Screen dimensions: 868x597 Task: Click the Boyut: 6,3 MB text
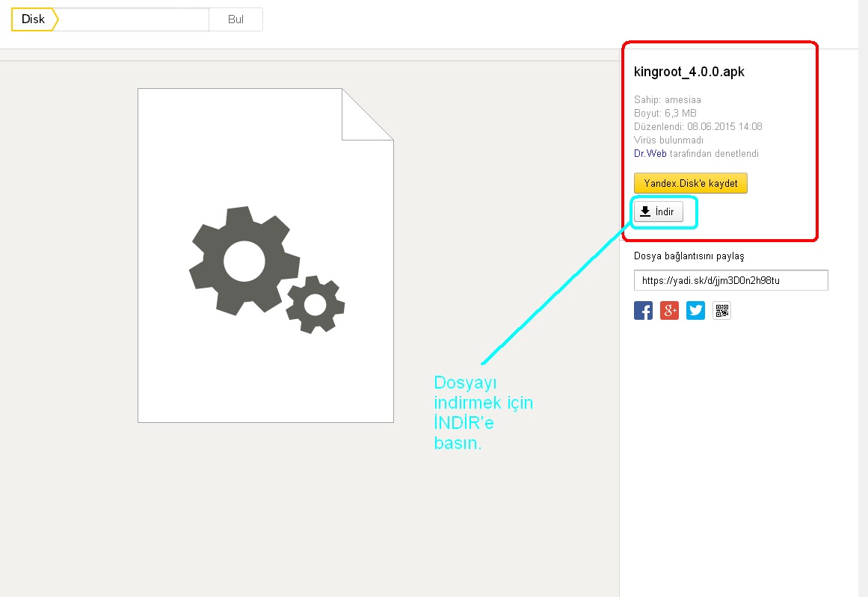click(x=665, y=113)
